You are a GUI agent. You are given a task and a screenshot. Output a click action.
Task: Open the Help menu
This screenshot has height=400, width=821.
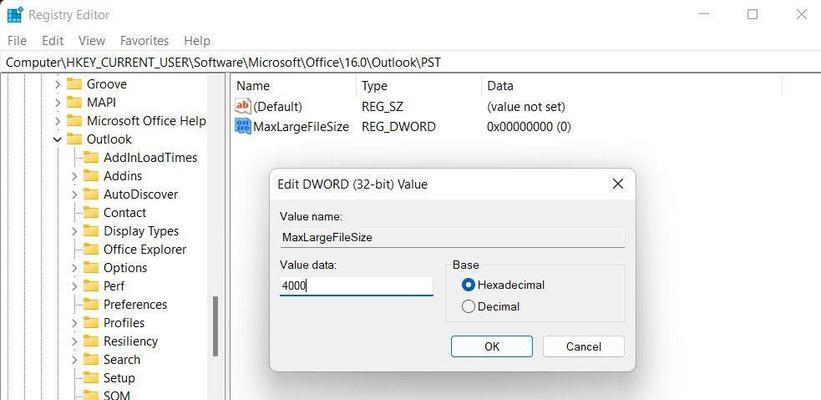click(197, 40)
